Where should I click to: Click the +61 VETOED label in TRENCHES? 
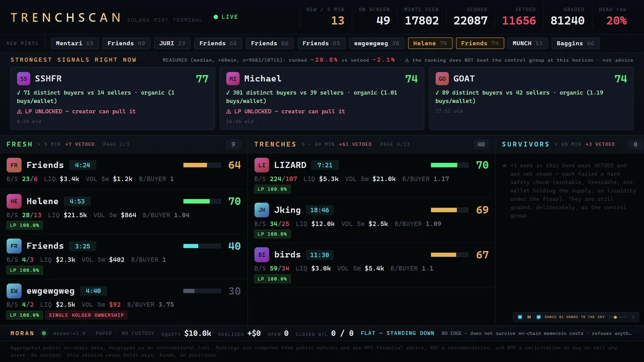[x=355, y=144]
